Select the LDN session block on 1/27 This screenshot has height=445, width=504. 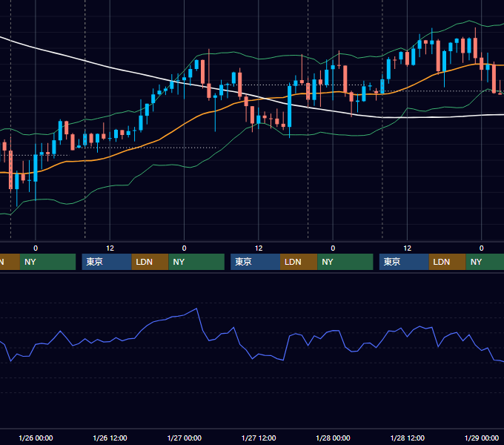(x=299, y=262)
